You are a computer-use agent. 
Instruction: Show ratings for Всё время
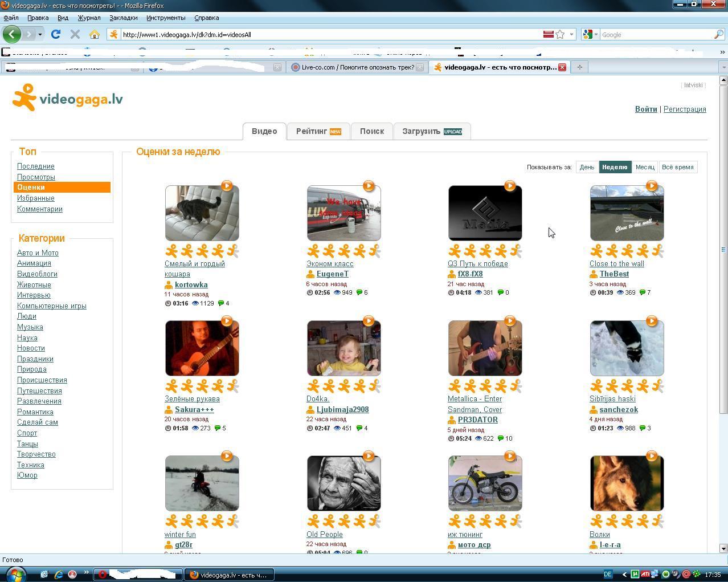tap(677, 167)
